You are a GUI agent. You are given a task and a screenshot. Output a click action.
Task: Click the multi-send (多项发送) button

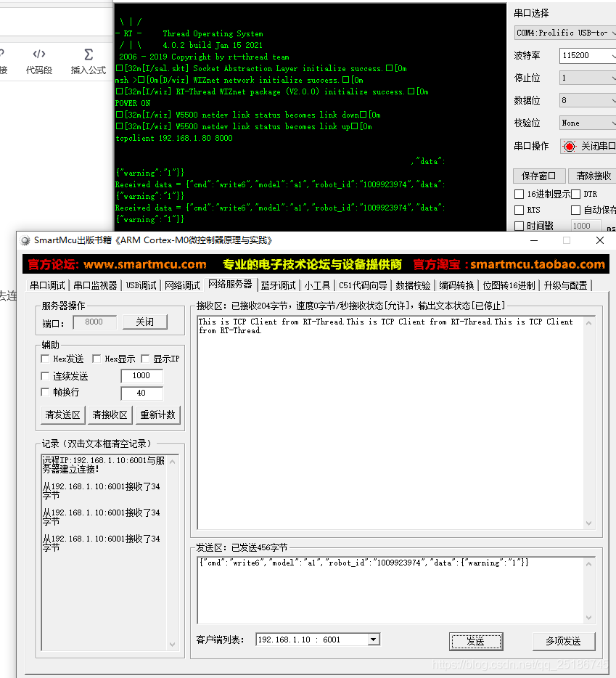coord(564,641)
